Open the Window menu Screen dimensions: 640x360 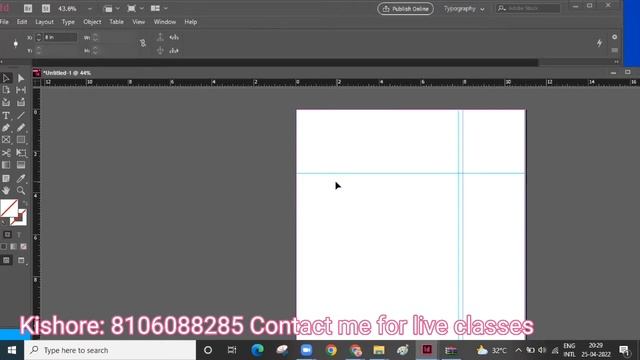(x=164, y=22)
